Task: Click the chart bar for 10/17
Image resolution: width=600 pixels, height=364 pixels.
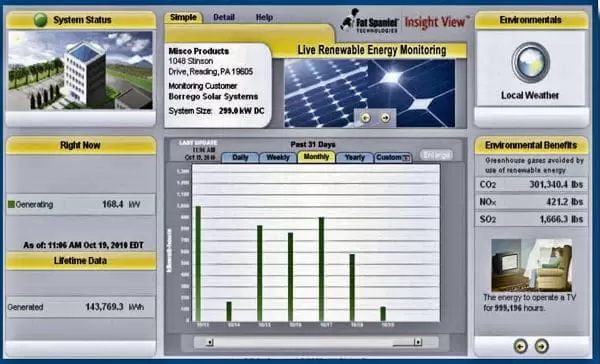Action: pos(321,269)
